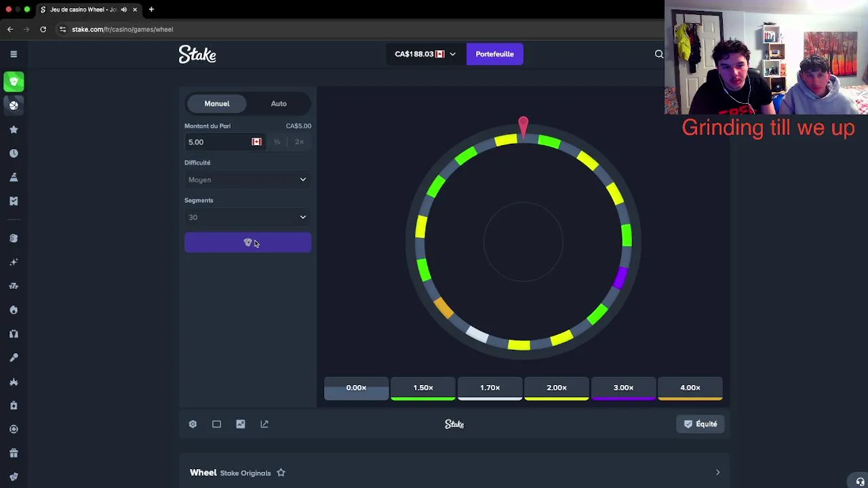Mute the tab via the speaker icon
This screenshot has height=488, width=868.
point(123,9)
